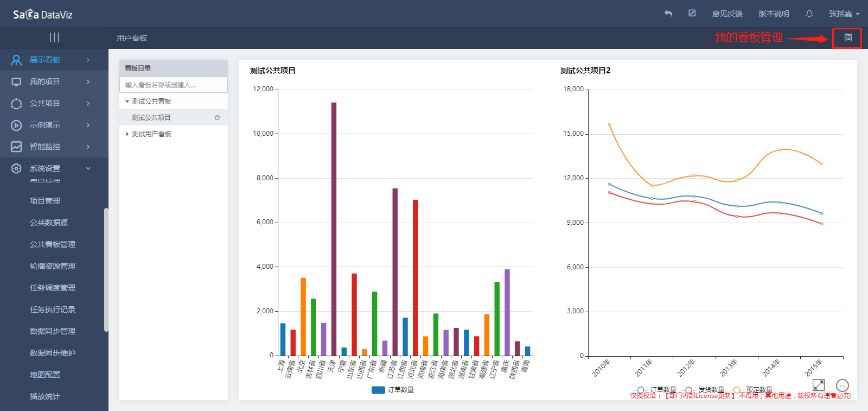
Task: Expand 公共项目 chevron
Action: coord(88,103)
